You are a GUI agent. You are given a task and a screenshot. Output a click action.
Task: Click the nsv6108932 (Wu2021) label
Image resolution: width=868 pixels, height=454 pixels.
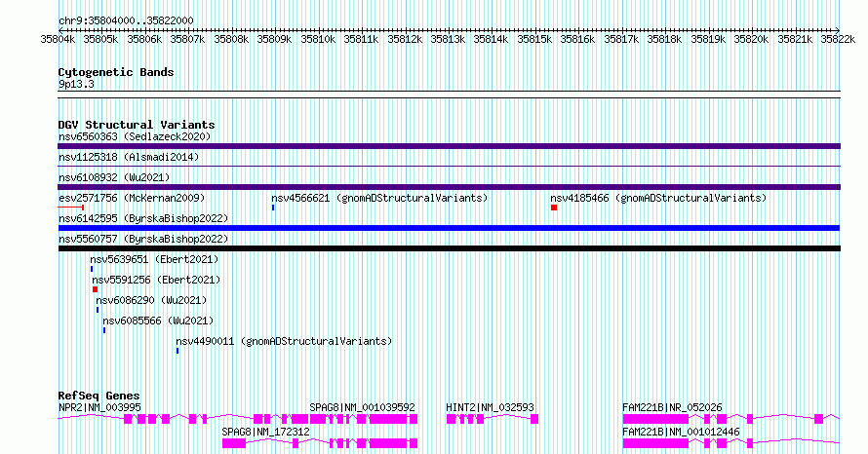pos(114,177)
